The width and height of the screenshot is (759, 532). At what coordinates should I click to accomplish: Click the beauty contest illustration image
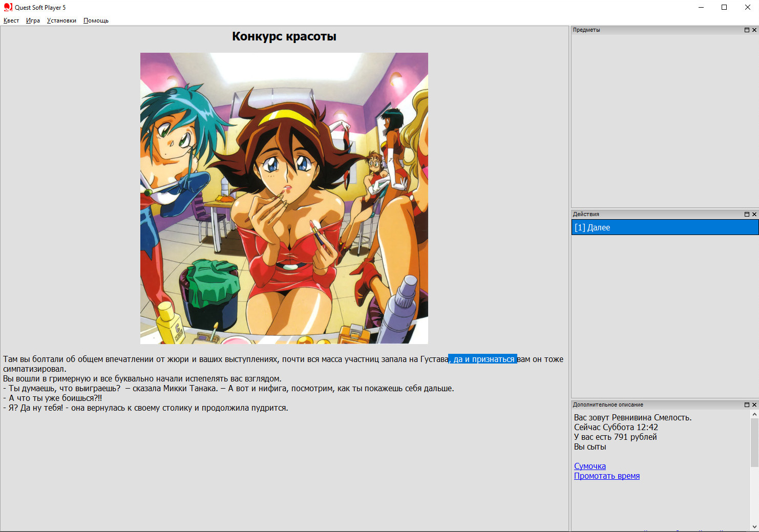[x=284, y=198]
